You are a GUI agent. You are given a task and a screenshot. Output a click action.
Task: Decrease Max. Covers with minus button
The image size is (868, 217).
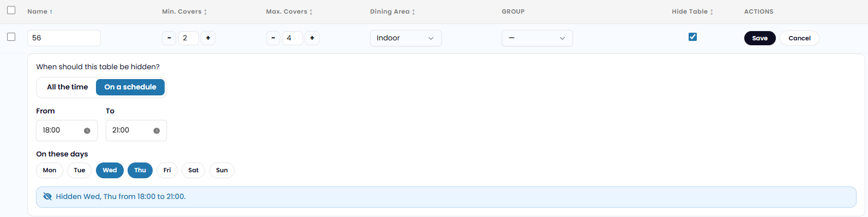click(x=273, y=38)
